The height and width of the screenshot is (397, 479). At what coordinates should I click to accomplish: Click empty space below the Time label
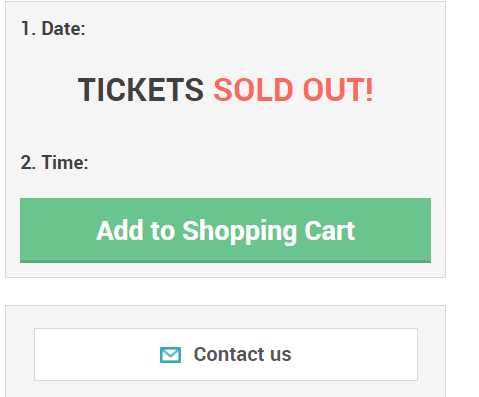click(225, 184)
